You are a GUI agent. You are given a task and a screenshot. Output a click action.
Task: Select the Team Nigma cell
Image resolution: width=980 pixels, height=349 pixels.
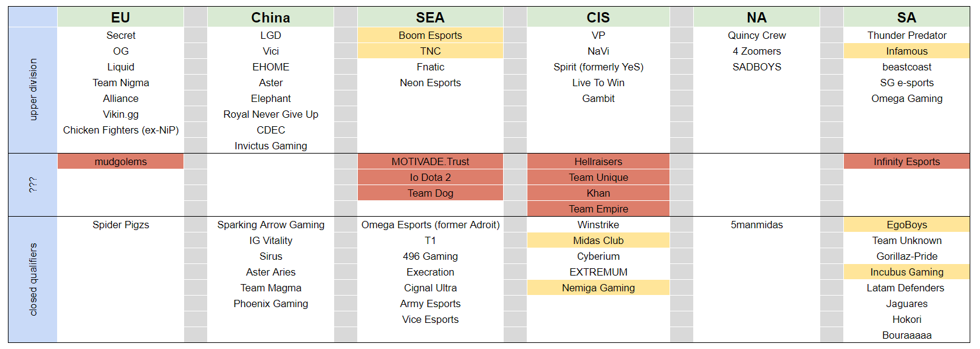(120, 83)
